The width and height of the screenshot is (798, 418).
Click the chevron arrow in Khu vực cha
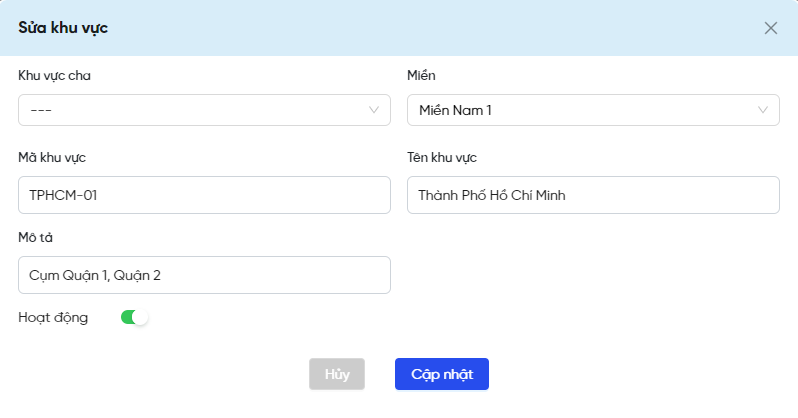coord(374,110)
